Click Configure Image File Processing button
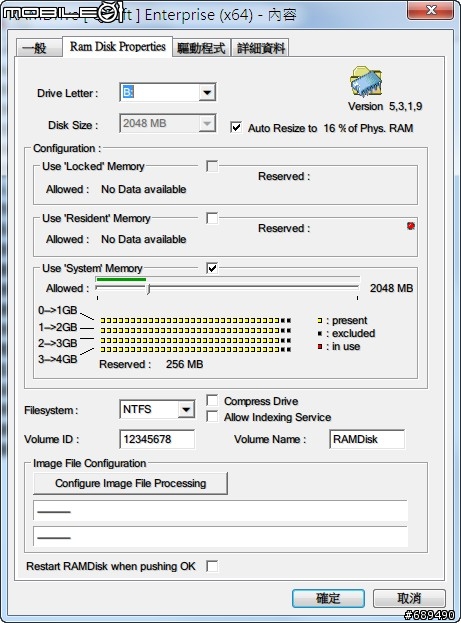Screen dimensions: 461x623 [130, 483]
